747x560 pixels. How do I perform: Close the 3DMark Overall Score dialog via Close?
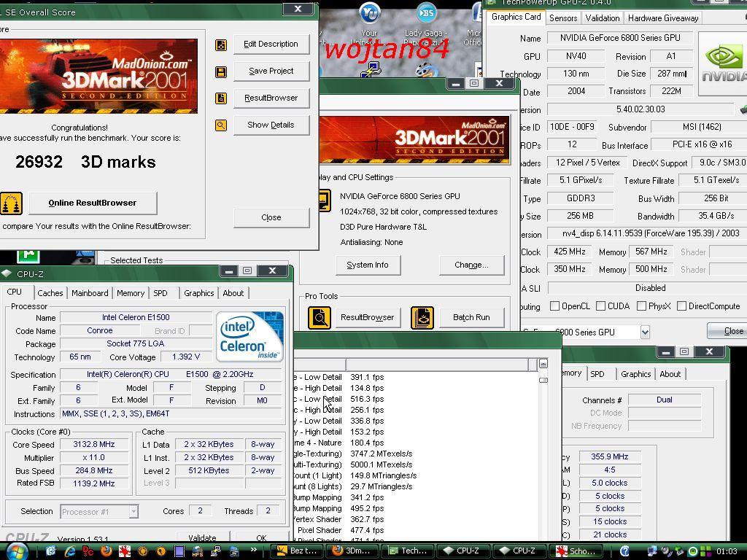271,217
